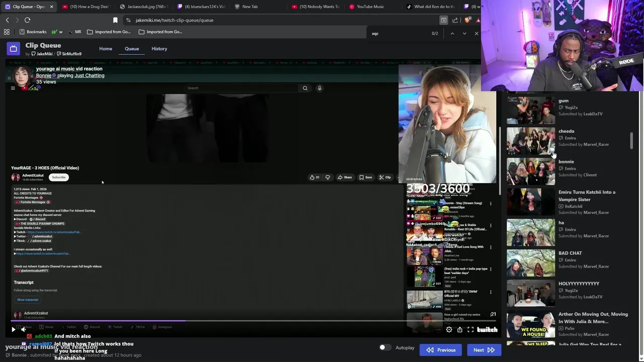Reload the page with the refresh icon
The height and width of the screenshot is (362, 644).
(27, 20)
